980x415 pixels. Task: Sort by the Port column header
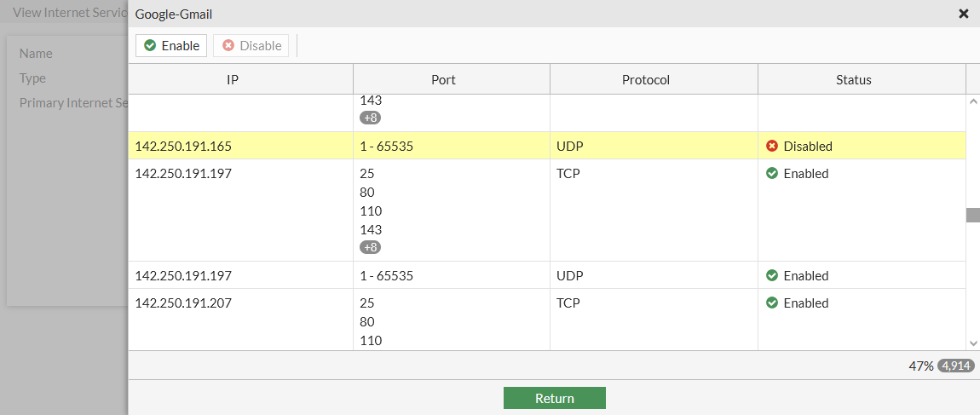point(443,79)
